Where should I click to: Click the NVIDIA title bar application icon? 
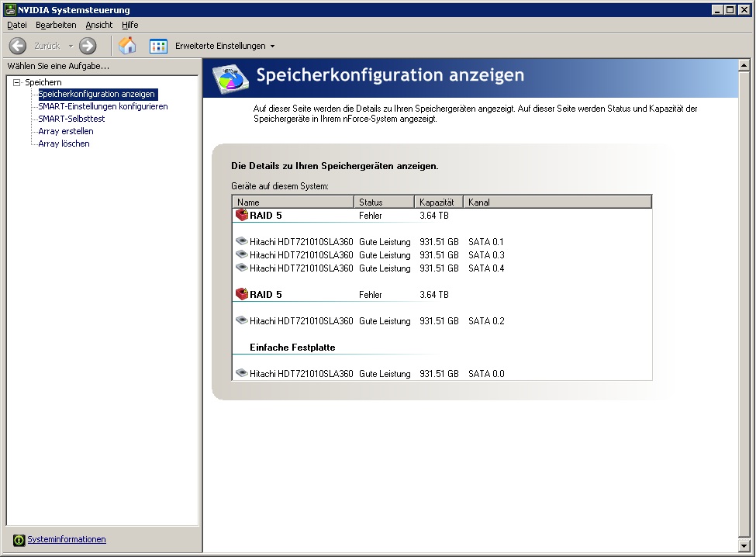(x=10, y=9)
